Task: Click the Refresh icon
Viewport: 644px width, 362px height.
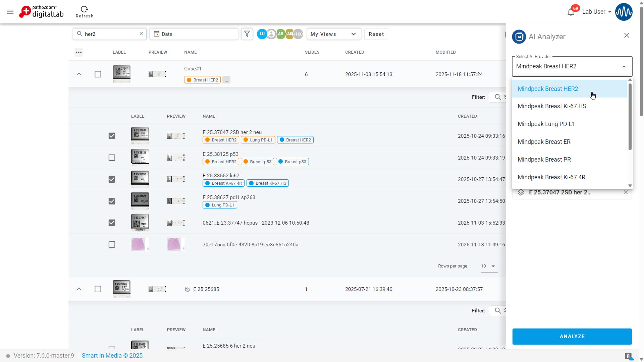Action: click(x=84, y=9)
